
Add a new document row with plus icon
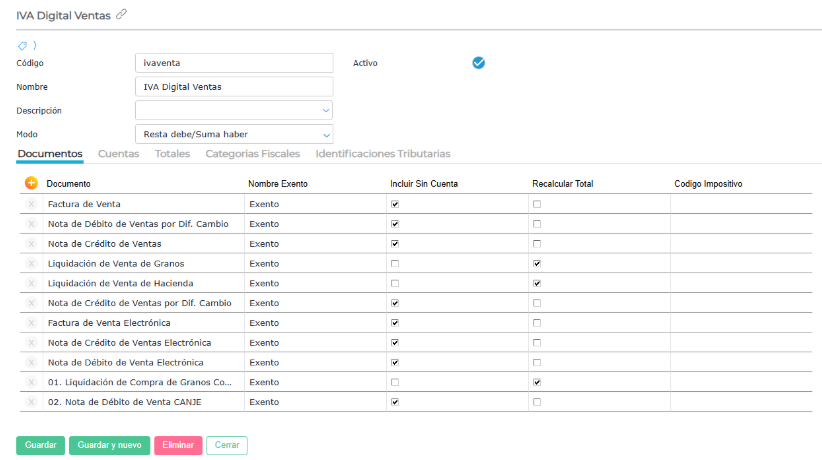(x=31, y=183)
